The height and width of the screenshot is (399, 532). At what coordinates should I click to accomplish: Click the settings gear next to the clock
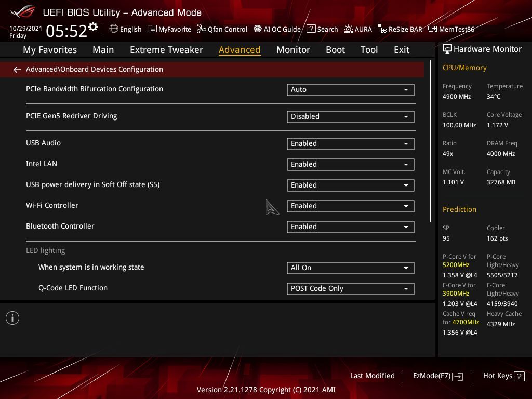point(93,27)
